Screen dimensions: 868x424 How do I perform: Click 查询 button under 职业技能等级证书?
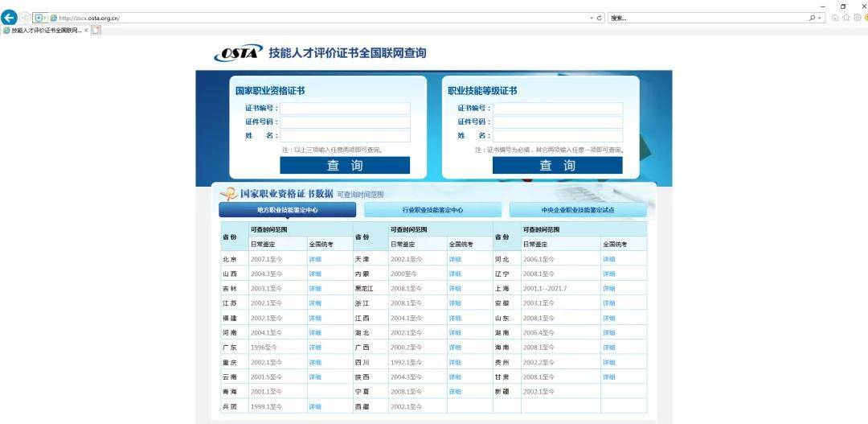click(x=558, y=165)
